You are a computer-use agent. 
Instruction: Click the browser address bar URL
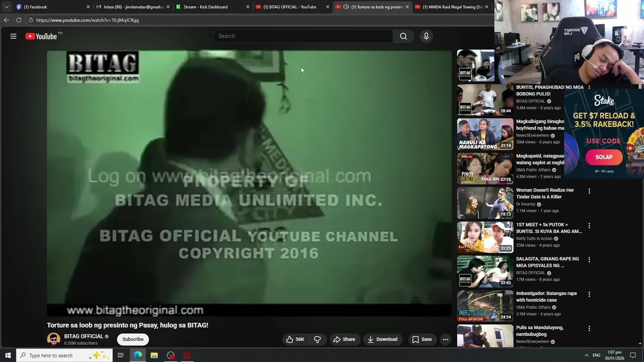pyautogui.click(x=88, y=20)
